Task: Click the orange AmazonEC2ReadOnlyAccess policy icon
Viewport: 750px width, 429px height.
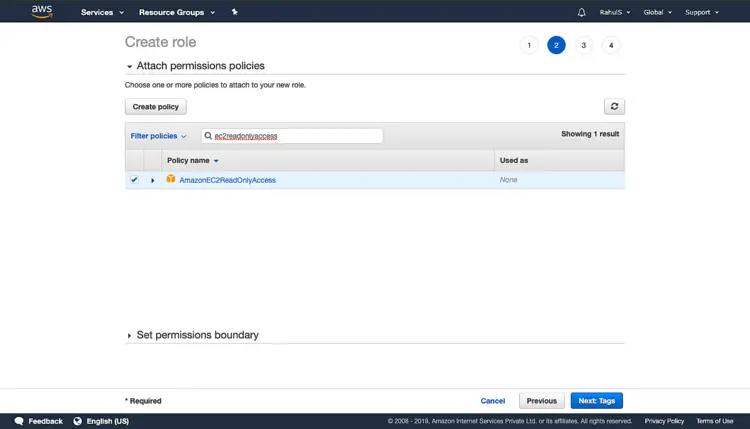Action: click(171, 179)
